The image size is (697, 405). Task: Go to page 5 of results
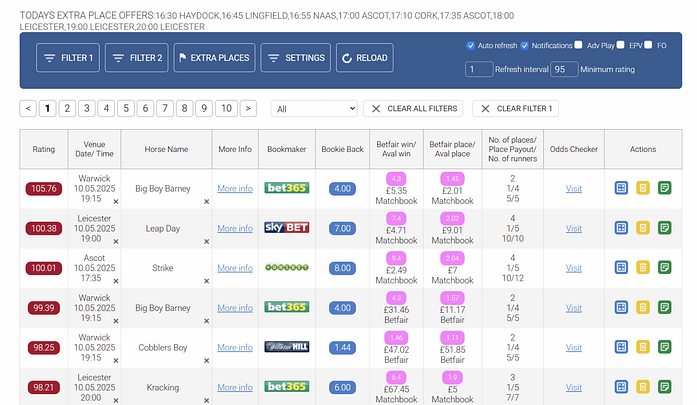tap(126, 108)
